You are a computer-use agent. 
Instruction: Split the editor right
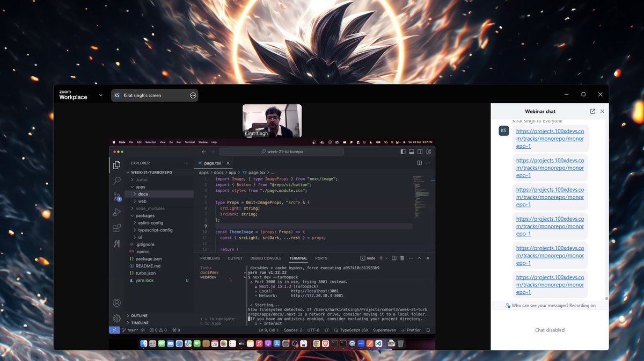point(420,163)
